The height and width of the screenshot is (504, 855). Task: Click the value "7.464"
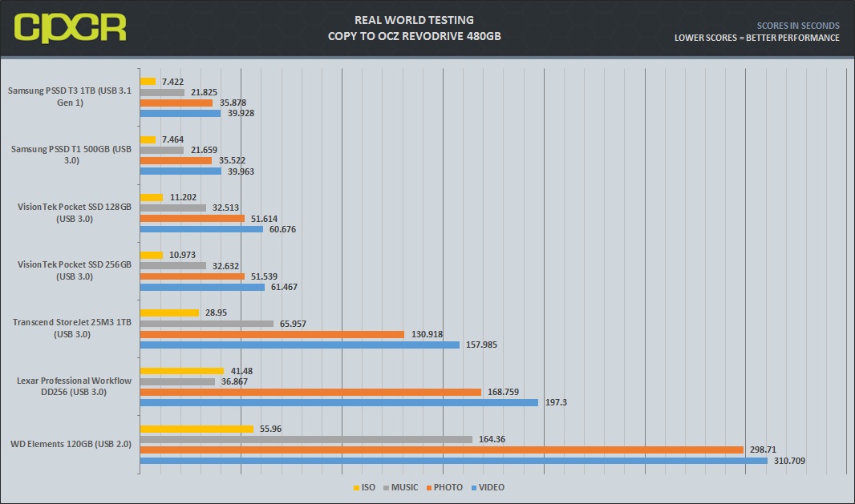coord(173,139)
